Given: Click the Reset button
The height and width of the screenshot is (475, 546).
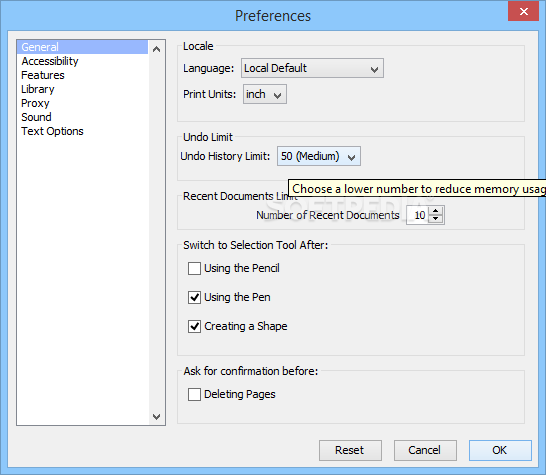Looking at the screenshot, I should click(350, 450).
